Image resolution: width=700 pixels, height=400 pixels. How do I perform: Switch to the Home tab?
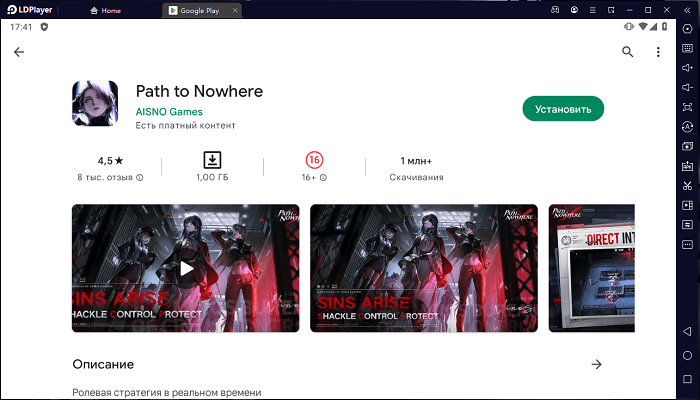coord(105,10)
